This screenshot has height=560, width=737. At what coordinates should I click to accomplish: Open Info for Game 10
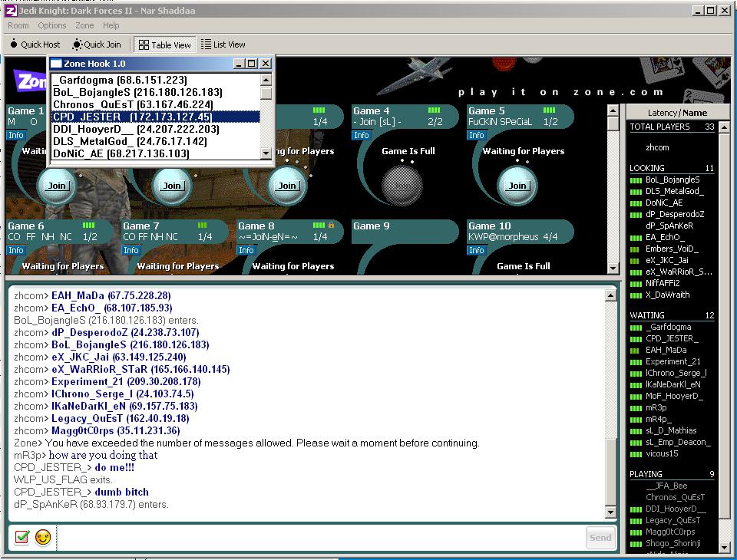point(477,250)
